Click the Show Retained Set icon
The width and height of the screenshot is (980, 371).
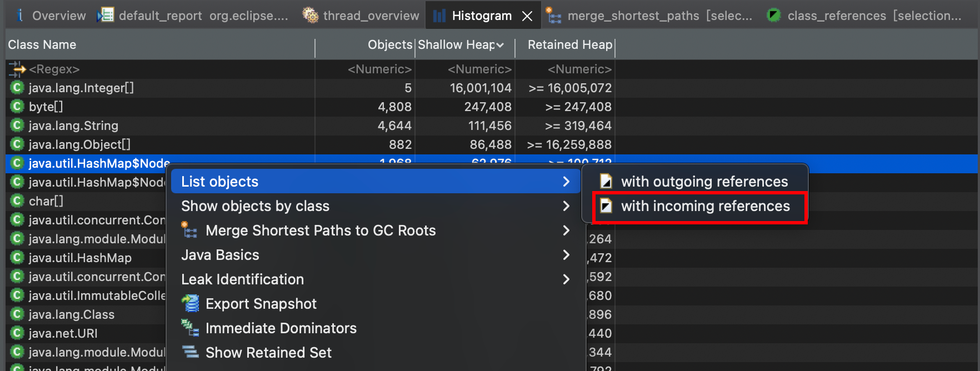click(191, 352)
